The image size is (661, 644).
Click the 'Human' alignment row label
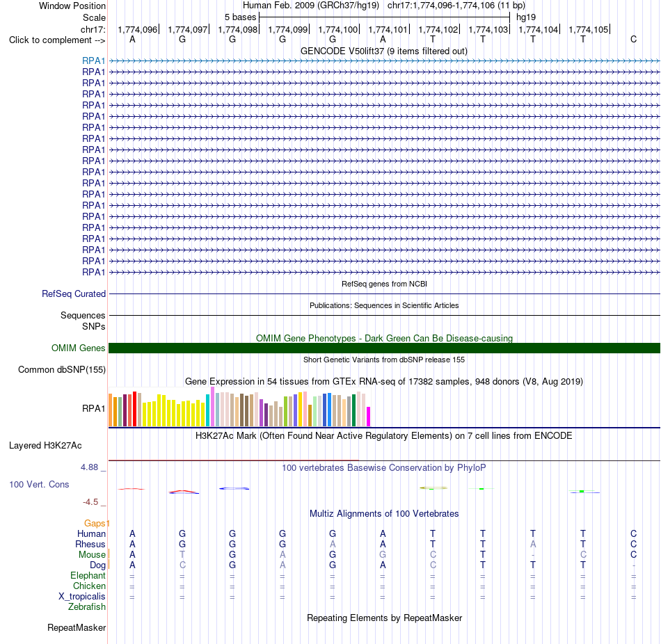[x=91, y=533]
